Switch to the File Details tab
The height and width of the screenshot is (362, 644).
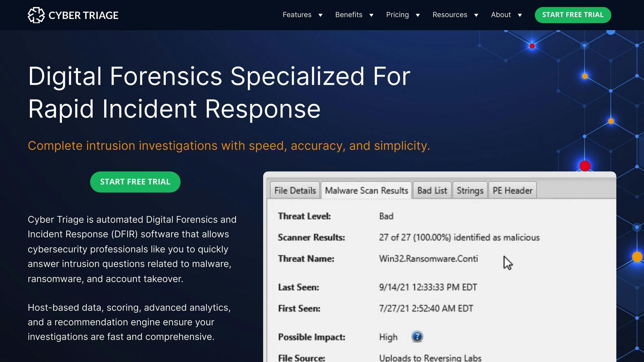point(295,190)
